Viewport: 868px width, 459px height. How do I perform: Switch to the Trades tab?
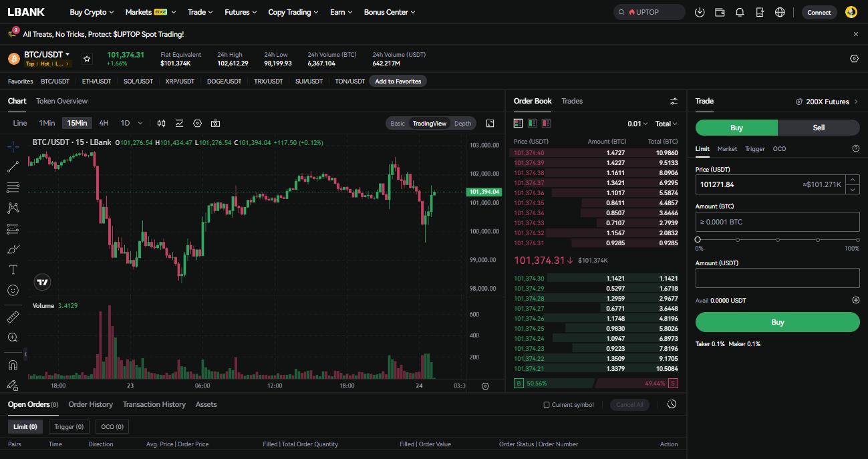[572, 101]
